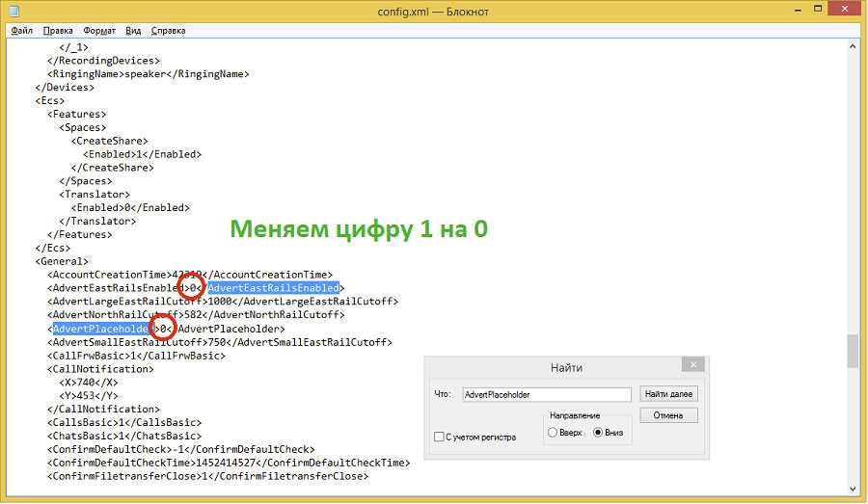Click the circled 0 in AdvertPlaceholder line
This screenshot has height=504, width=868.
point(163,329)
